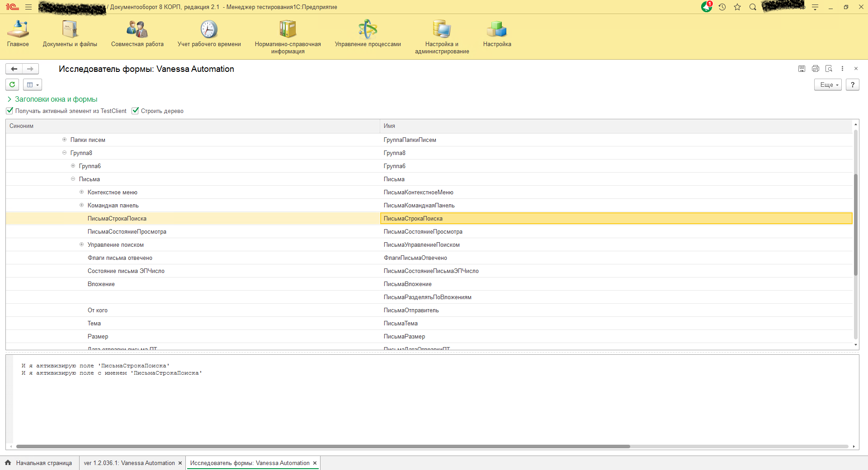
Task: Close the form with the small x
Action: tap(856, 69)
